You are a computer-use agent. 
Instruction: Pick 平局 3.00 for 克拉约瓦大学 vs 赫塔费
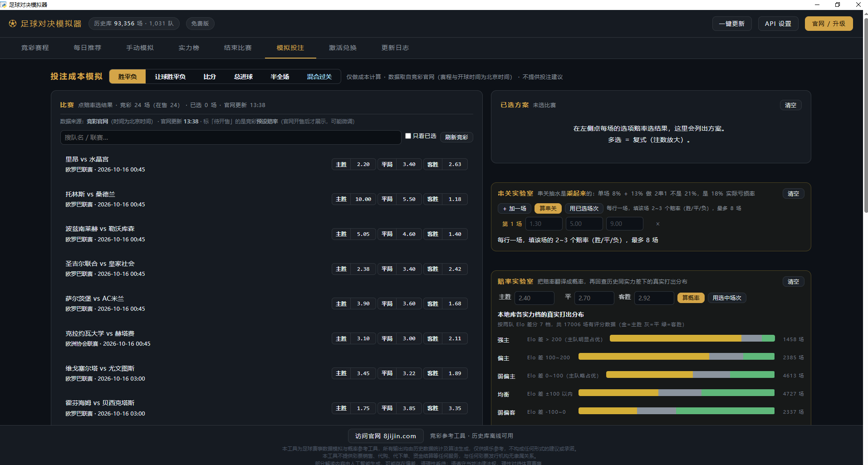tap(399, 338)
